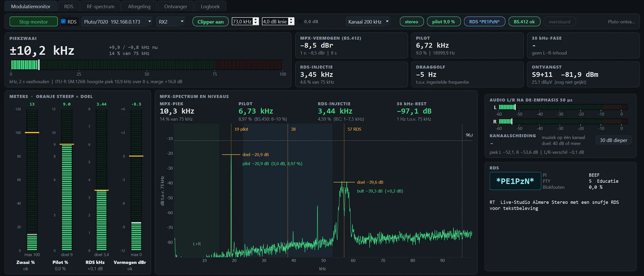
Task: Increase the 73,0 kHz value with up arrow
Action: click(256, 20)
